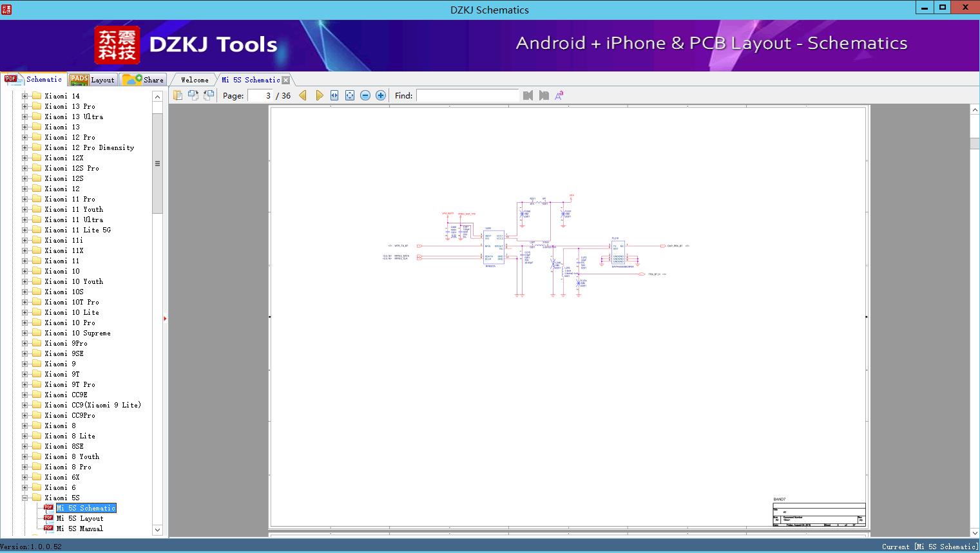Click the document vertical scrollbar thumb
The height and width of the screenshot is (553, 980).
[975, 143]
